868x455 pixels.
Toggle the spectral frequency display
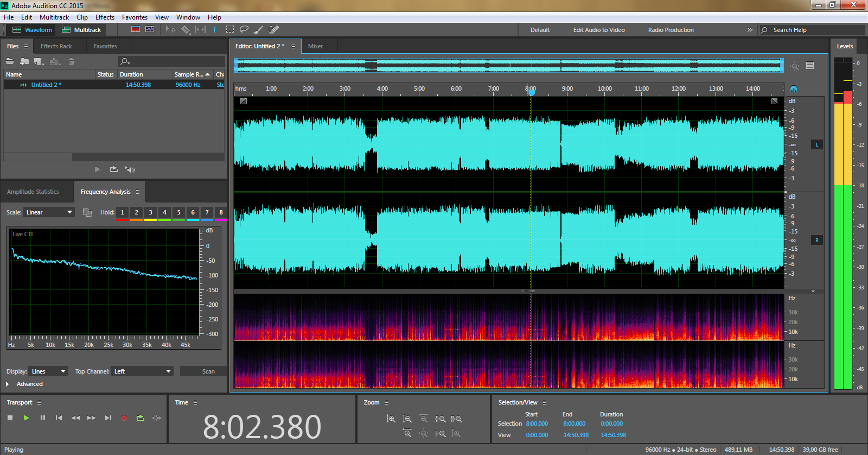tap(136, 29)
